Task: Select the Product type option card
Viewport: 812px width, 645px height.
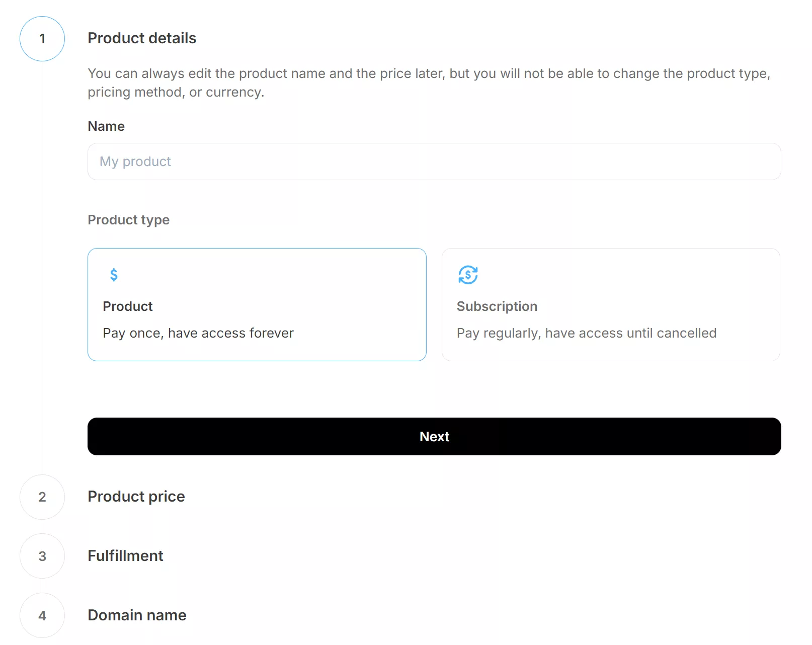Action: point(257,304)
